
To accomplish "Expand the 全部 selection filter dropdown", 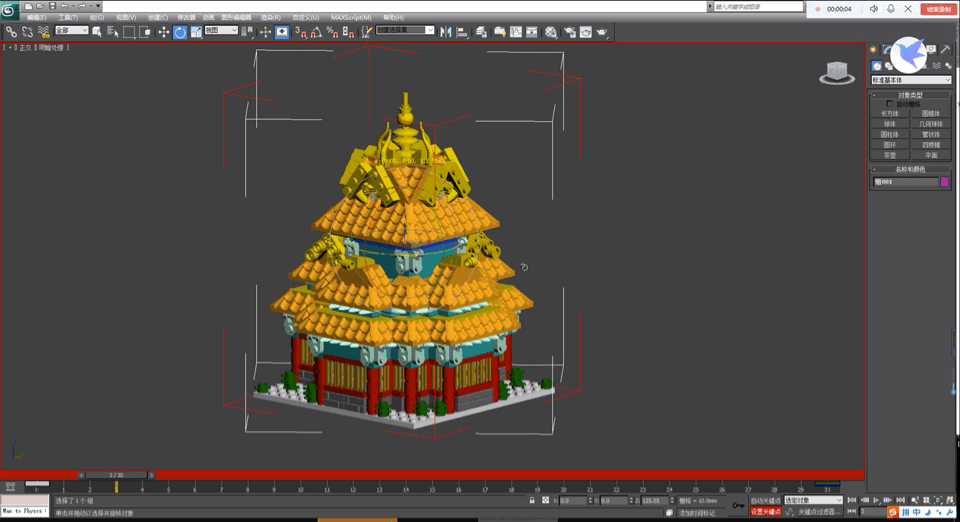I will pyautogui.click(x=72, y=31).
